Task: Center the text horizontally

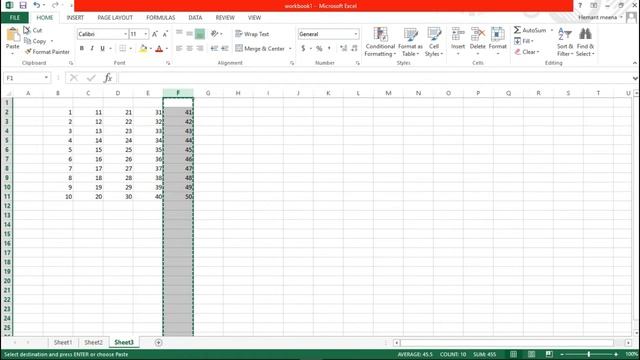Action: [189, 49]
